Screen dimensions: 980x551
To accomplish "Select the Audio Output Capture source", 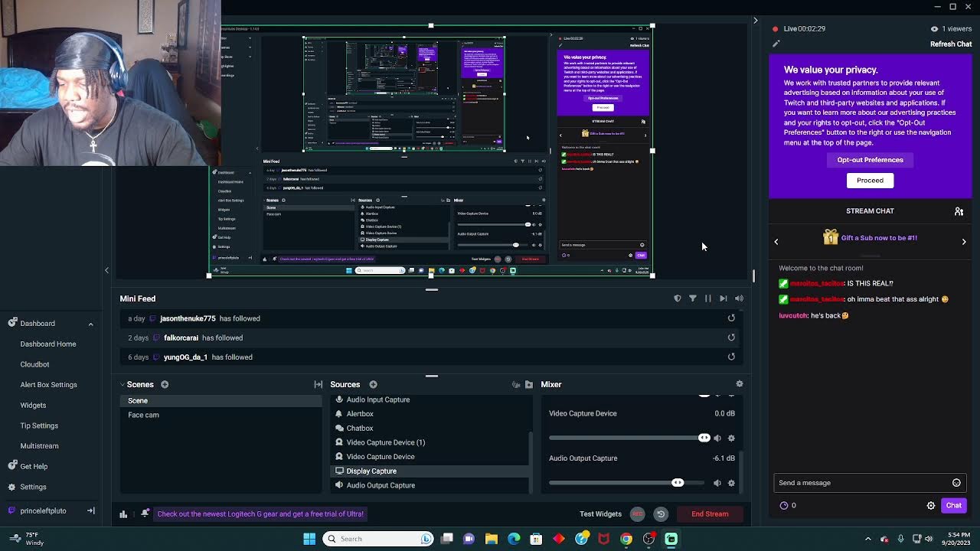I will pos(430,485).
